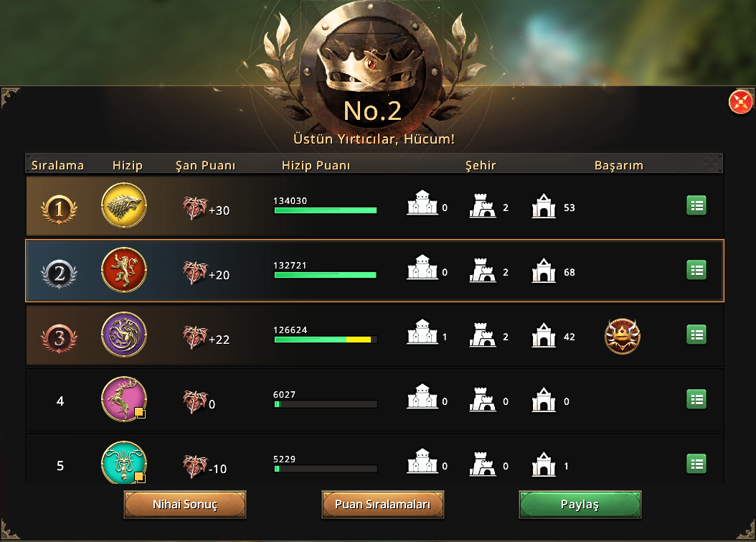Click the teal kraken faction emblem

tap(124, 462)
